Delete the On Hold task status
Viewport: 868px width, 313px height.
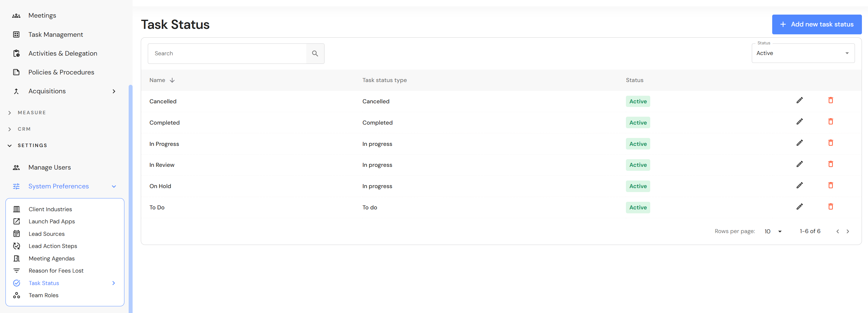pyautogui.click(x=830, y=185)
